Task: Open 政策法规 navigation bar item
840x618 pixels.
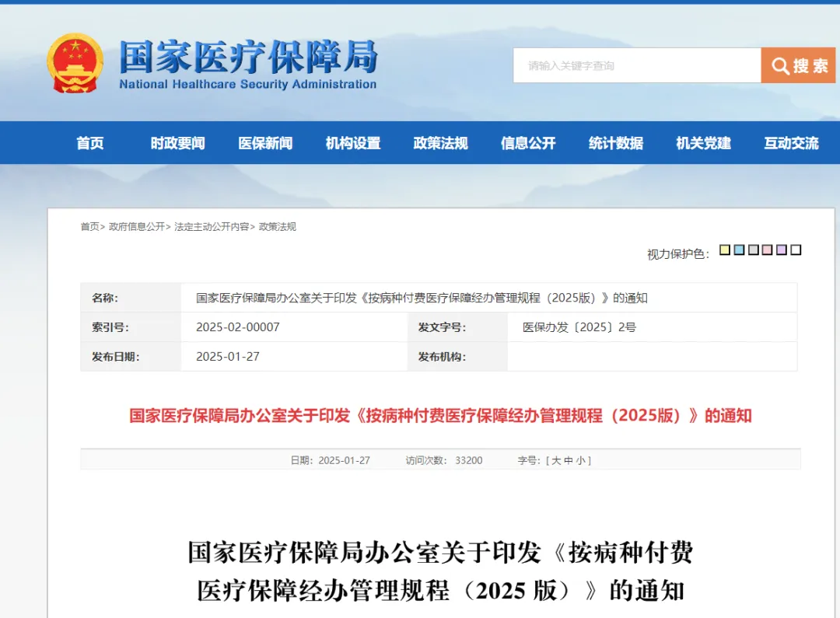Action: [440, 143]
